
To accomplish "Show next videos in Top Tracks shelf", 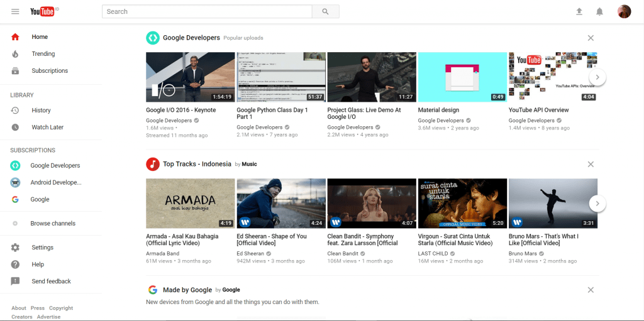I will [x=597, y=203].
